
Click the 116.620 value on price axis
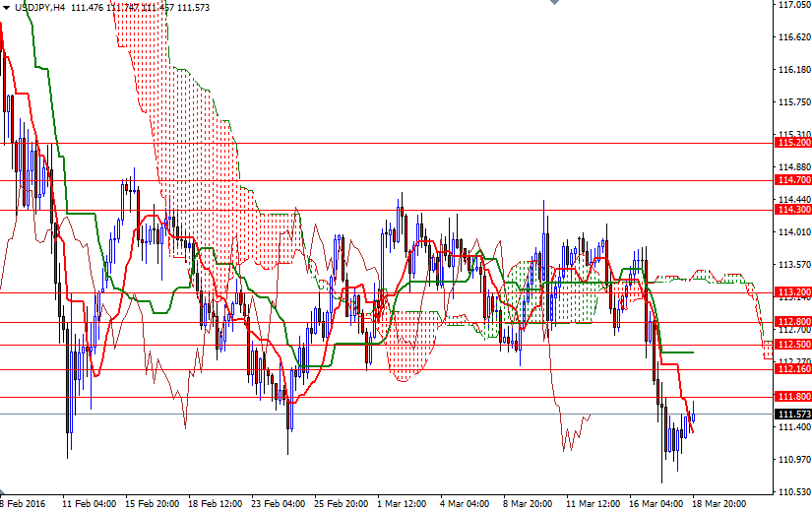point(794,37)
